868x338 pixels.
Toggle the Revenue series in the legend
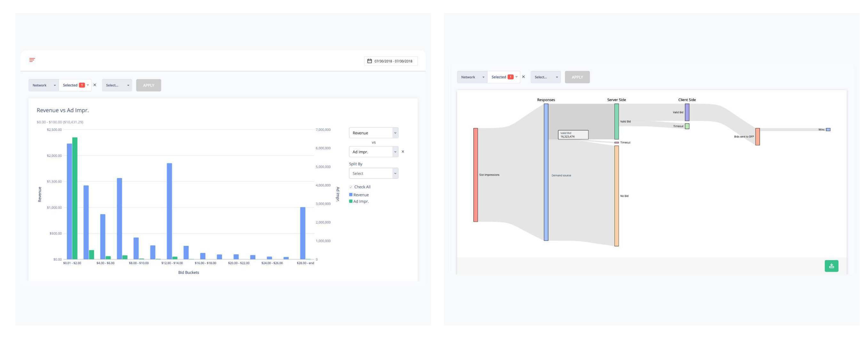click(x=360, y=195)
